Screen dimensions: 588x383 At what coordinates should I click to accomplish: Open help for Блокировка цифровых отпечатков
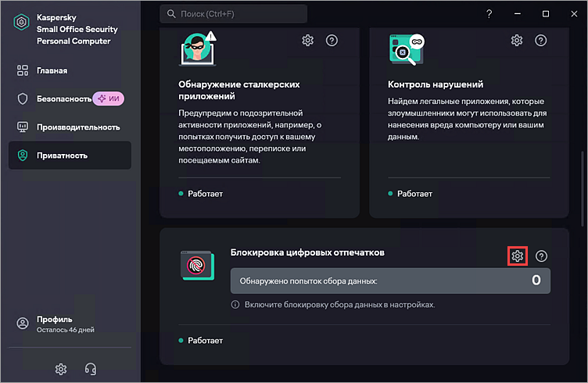(x=541, y=256)
